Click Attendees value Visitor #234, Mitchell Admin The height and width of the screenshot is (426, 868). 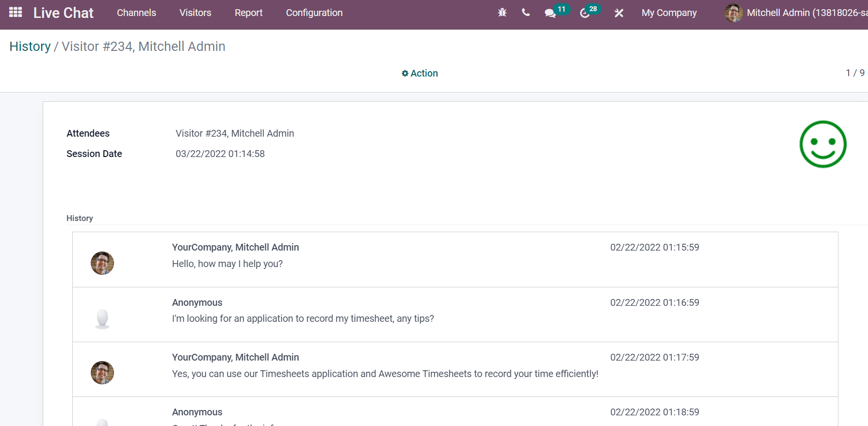click(235, 133)
